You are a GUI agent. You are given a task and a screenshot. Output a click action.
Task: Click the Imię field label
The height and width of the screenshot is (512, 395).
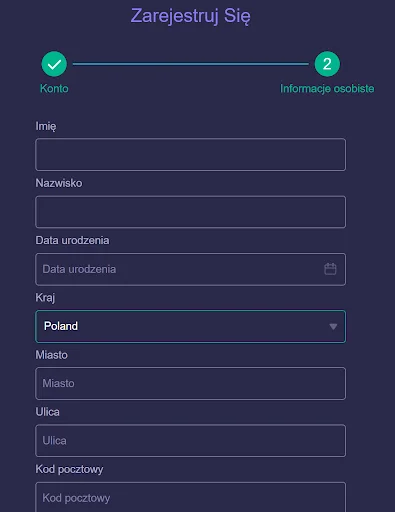click(x=46, y=126)
